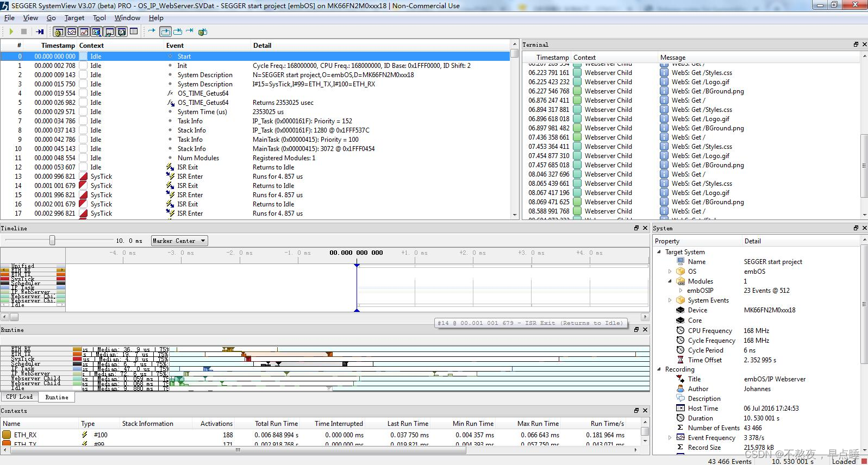Image resolution: width=868 pixels, height=465 pixels.
Task: Collapse the Recording tree node
Action: click(659, 369)
